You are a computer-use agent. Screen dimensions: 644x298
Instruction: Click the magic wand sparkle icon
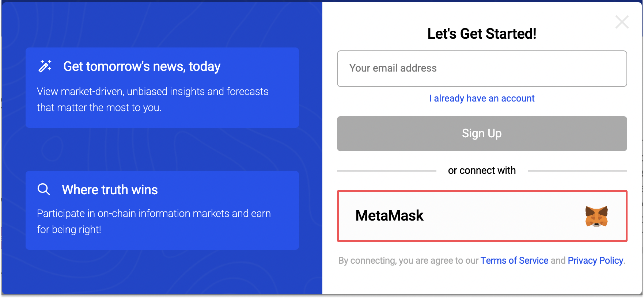45,66
